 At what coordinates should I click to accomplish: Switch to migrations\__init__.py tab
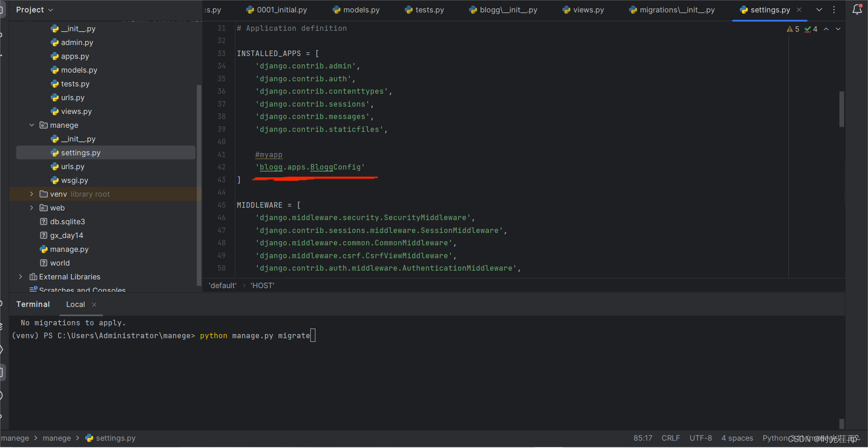click(x=672, y=10)
